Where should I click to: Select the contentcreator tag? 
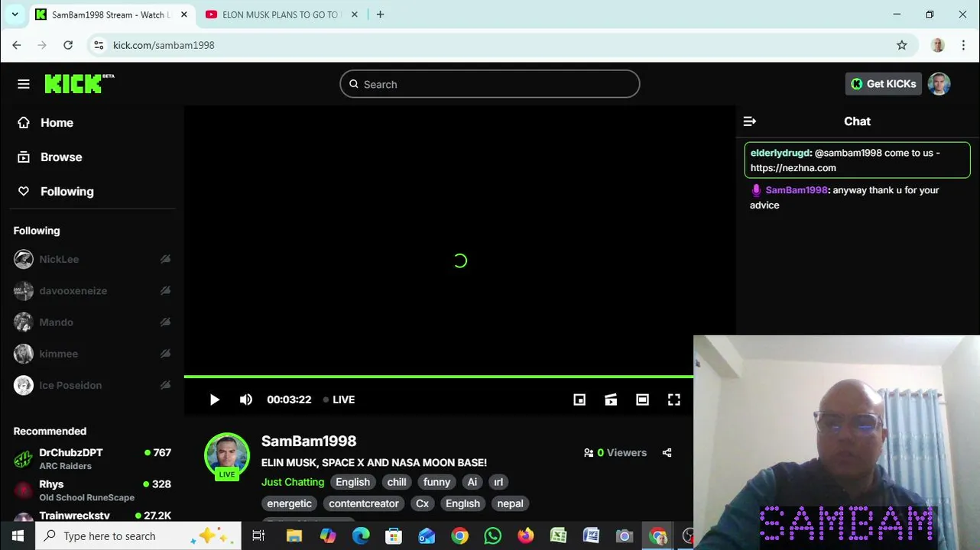[x=364, y=503]
